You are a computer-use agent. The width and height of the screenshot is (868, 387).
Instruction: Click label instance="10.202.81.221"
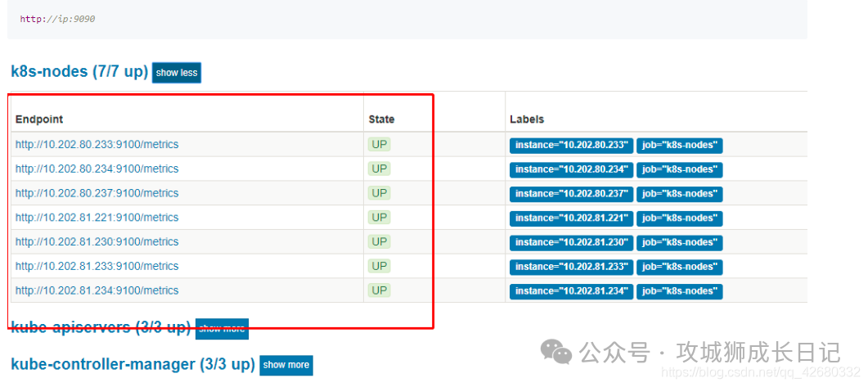point(571,218)
